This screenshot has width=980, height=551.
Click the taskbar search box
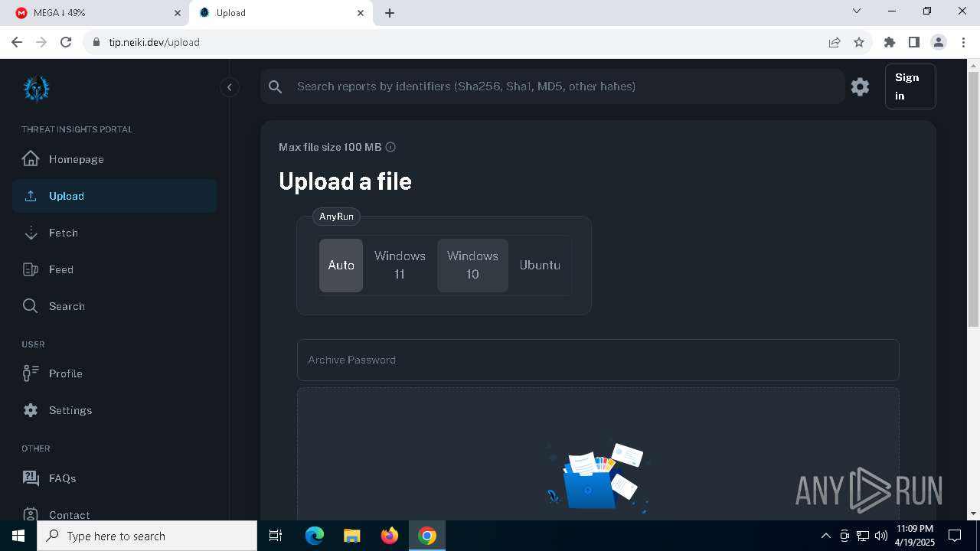coord(147,536)
